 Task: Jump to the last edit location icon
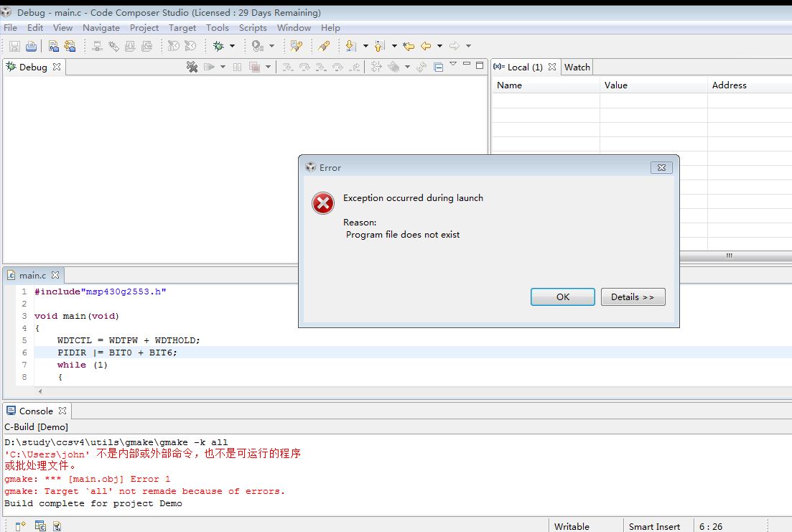(x=409, y=47)
